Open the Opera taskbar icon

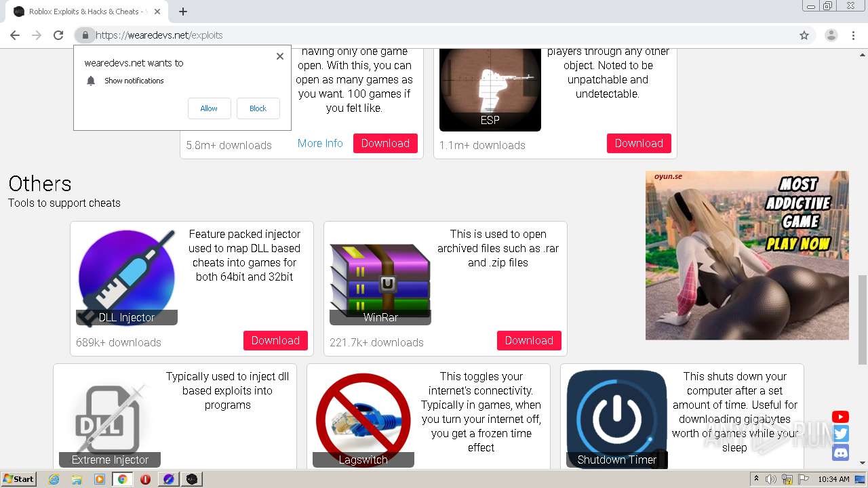pos(145,479)
